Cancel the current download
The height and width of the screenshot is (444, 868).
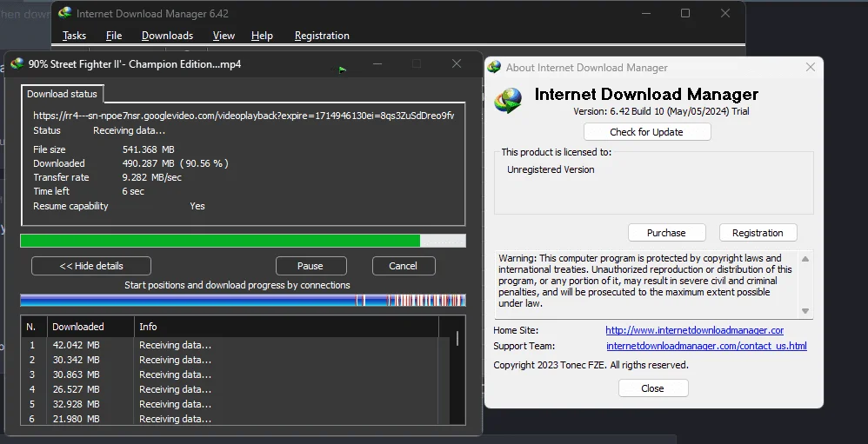[404, 266]
